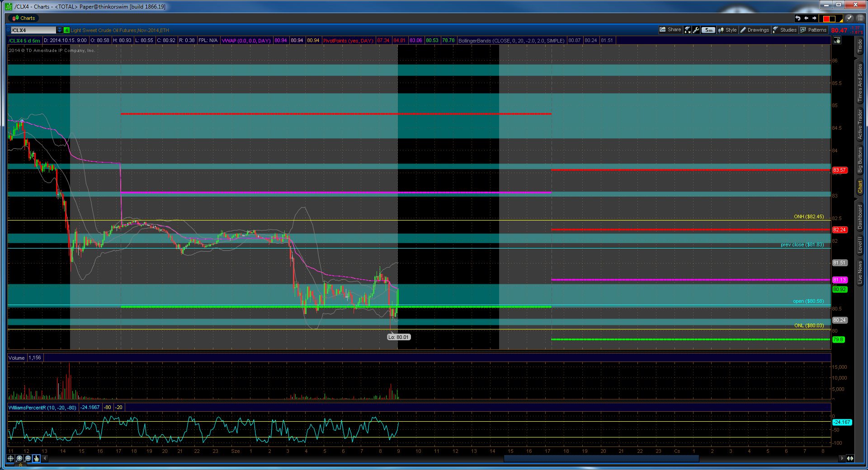Click the Volume label in lower panel
868x470 pixels.
pos(17,358)
